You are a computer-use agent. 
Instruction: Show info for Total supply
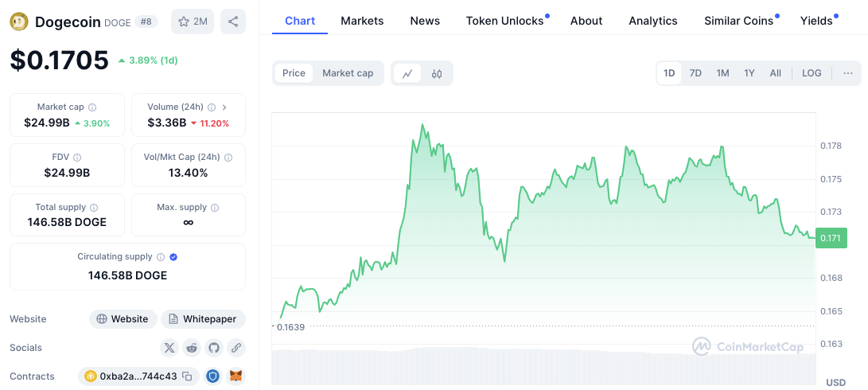[94, 207]
